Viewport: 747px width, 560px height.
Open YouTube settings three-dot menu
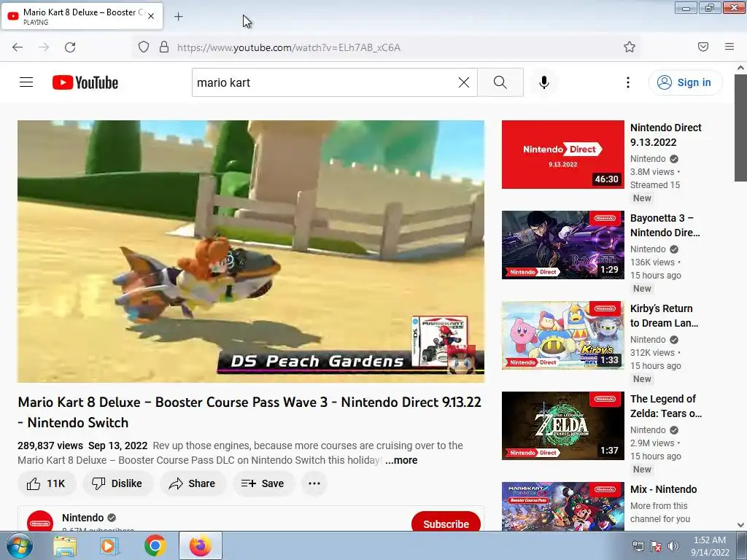[x=628, y=82]
